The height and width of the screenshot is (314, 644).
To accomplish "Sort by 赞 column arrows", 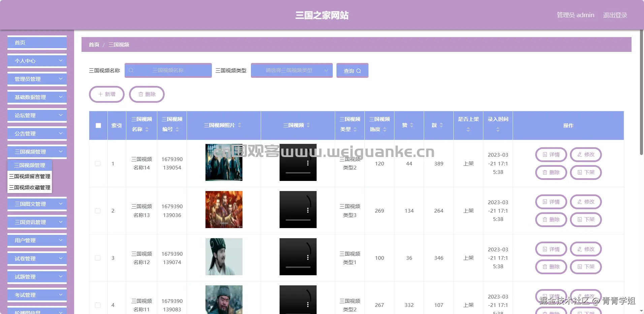I will tap(412, 125).
